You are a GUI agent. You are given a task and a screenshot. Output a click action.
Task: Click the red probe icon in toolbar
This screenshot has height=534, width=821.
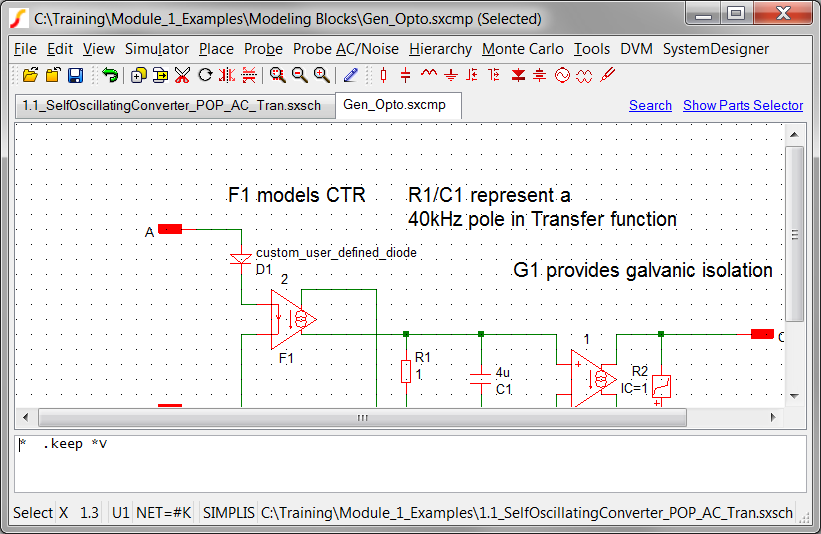pyautogui.click(x=607, y=75)
